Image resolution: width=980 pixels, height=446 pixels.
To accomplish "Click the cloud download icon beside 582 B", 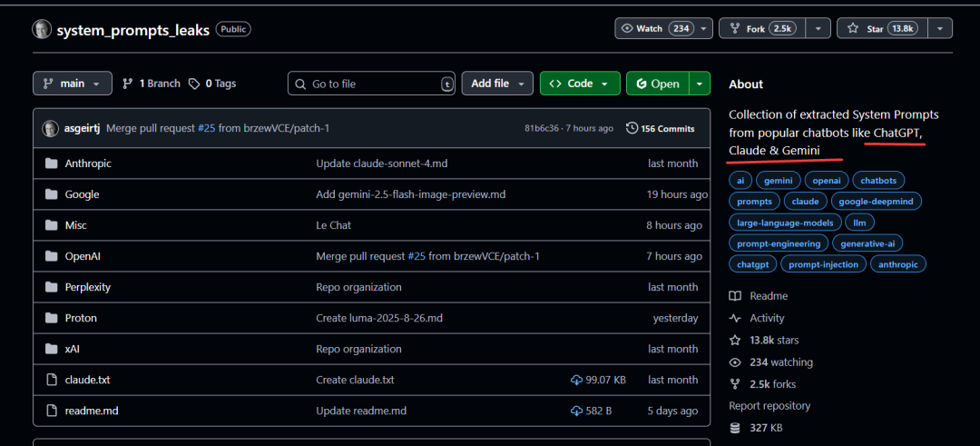I will [576, 411].
